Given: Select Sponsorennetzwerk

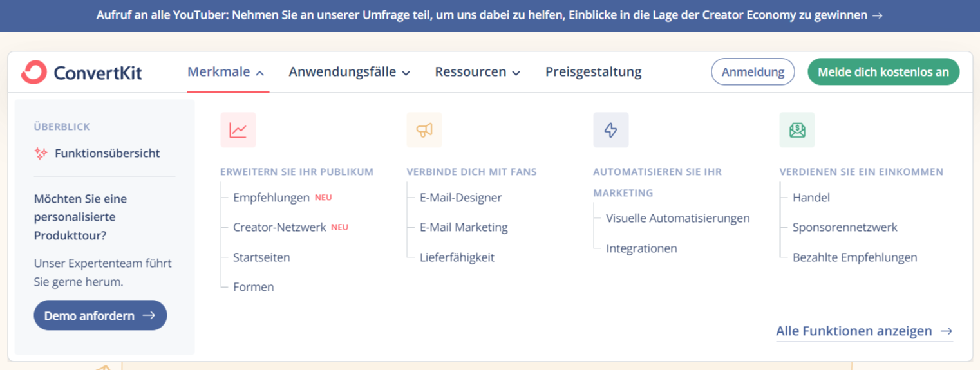Looking at the screenshot, I should pyautogui.click(x=845, y=227).
